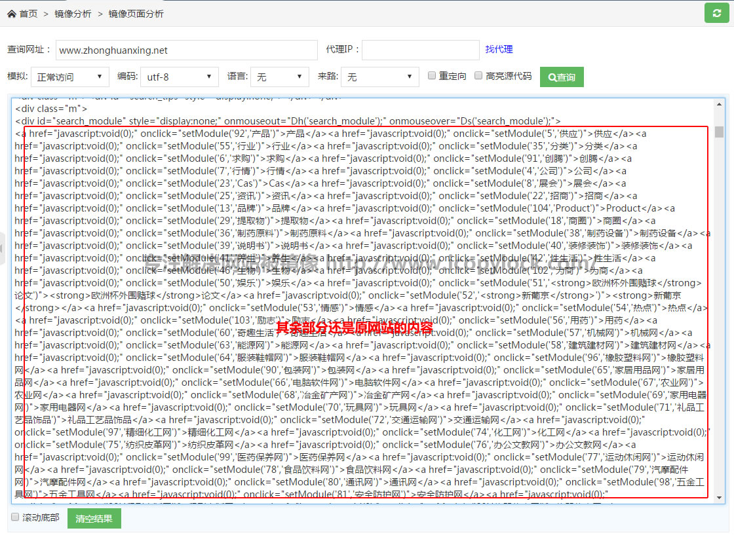
Task: Open the 语言 dropdown
Action: tap(279, 77)
